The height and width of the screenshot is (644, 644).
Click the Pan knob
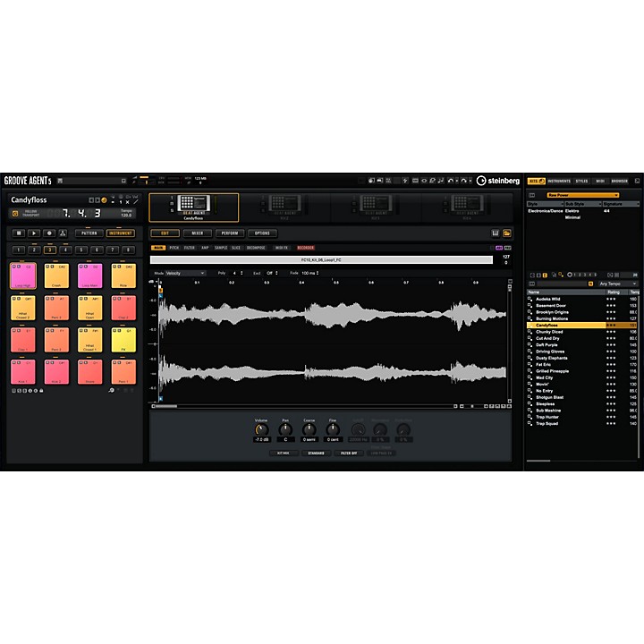tap(285, 430)
